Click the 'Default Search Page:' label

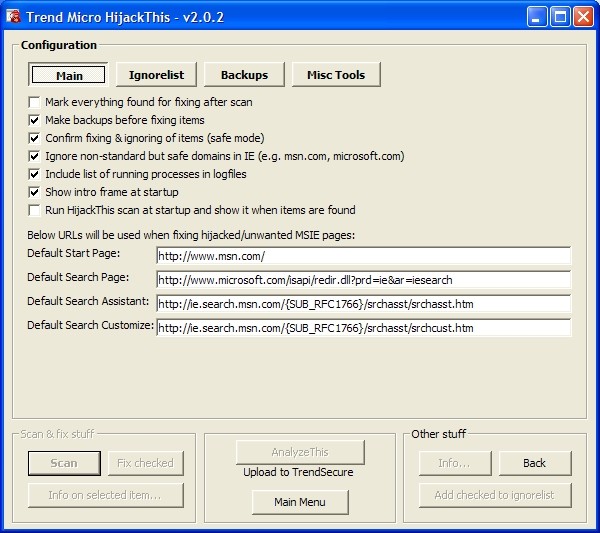click(x=78, y=277)
